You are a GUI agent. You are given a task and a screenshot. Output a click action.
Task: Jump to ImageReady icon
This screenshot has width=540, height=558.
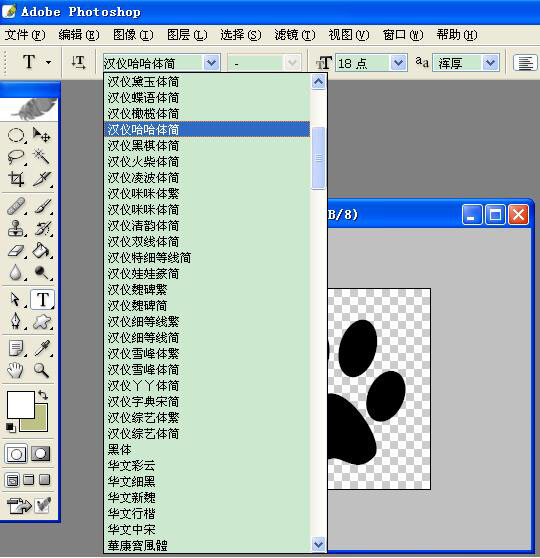click(18, 505)
